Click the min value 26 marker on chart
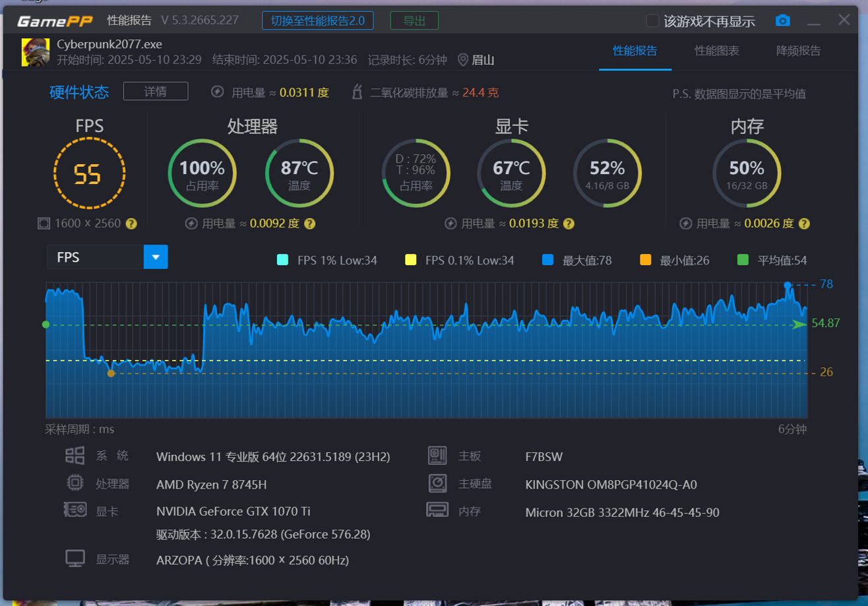Viewport: 868px width, 606px height. (x=111, y=373)
